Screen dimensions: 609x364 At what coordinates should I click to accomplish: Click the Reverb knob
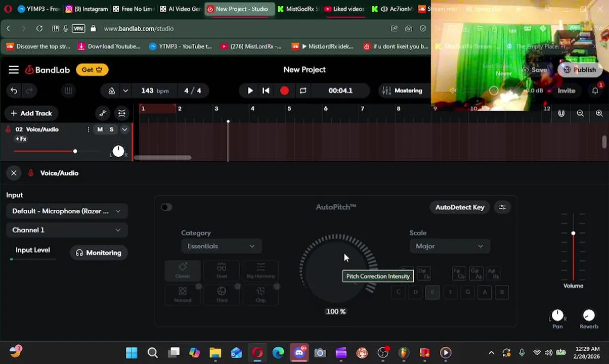pyautogui.click(x=589, y=315)
